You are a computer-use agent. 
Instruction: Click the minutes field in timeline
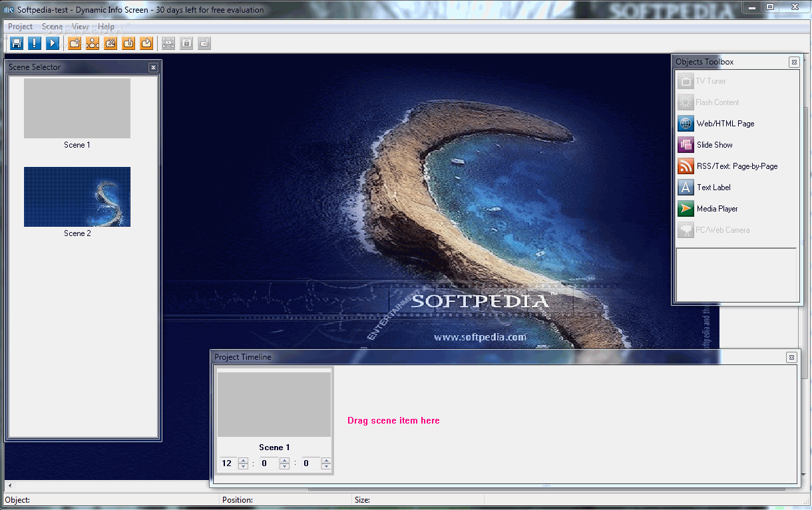269,463
